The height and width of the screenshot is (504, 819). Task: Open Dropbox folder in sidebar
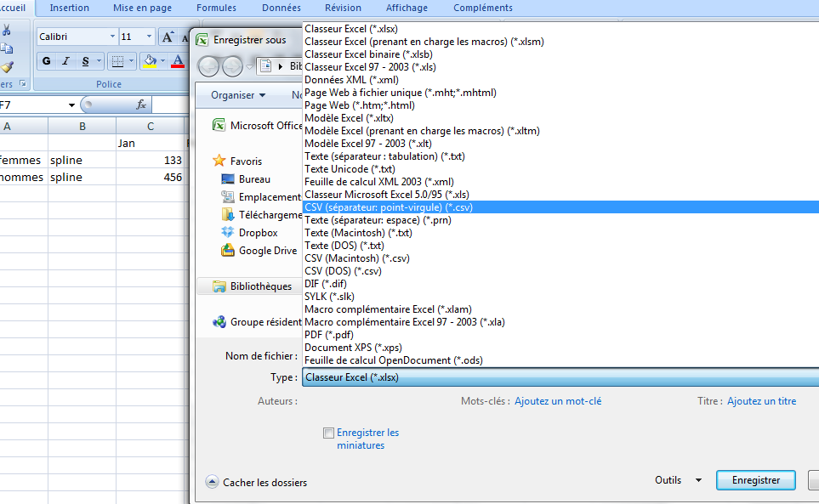(250, 233)
